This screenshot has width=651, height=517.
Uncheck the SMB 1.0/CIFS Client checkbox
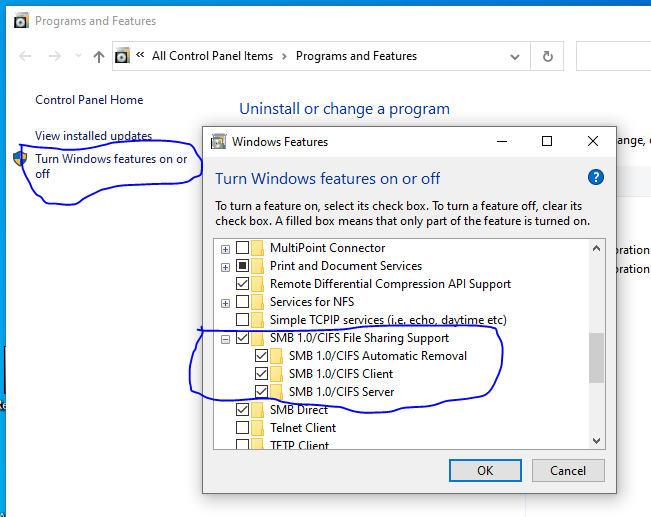coord(262,374)
